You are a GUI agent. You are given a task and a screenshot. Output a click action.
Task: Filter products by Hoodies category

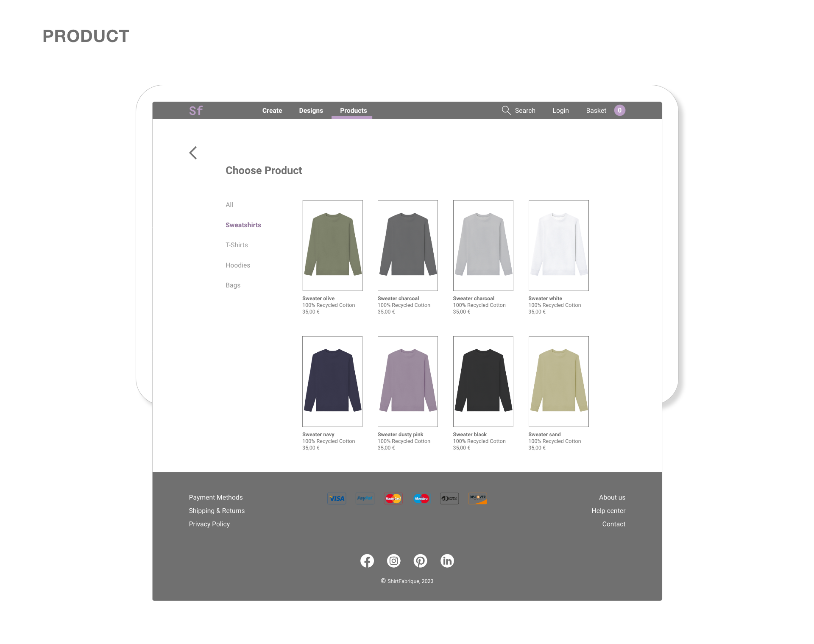click(x=238, y=265)
